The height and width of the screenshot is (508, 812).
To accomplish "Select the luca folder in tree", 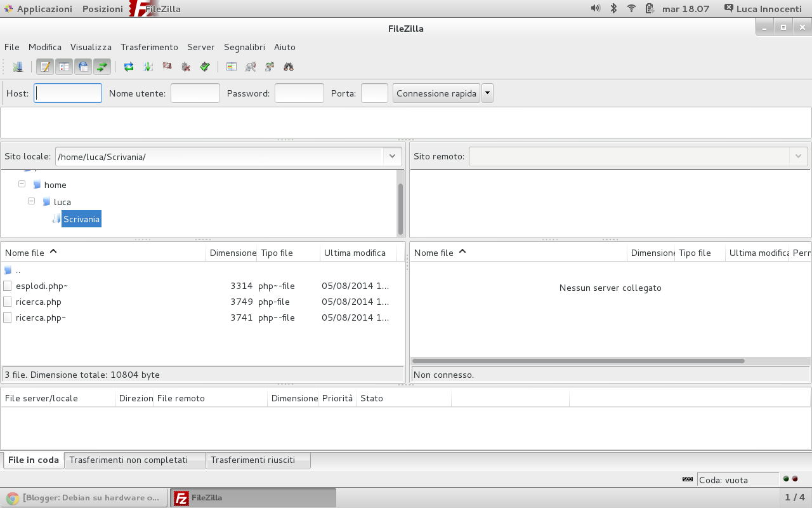I will coord(62,202).
